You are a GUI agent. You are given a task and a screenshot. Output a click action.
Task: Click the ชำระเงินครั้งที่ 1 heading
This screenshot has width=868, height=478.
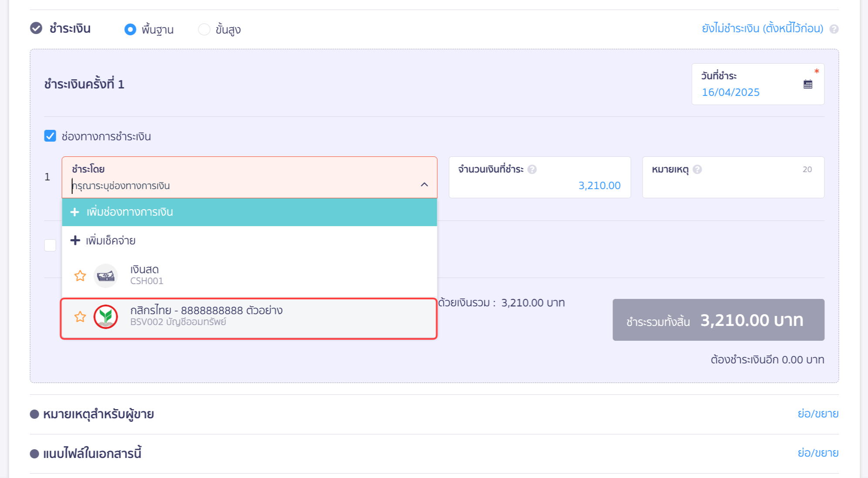[x=84, y=84]
